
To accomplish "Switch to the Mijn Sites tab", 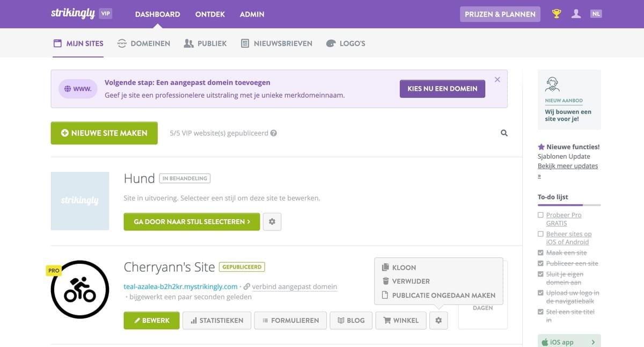I will click(x=78, y=44).
